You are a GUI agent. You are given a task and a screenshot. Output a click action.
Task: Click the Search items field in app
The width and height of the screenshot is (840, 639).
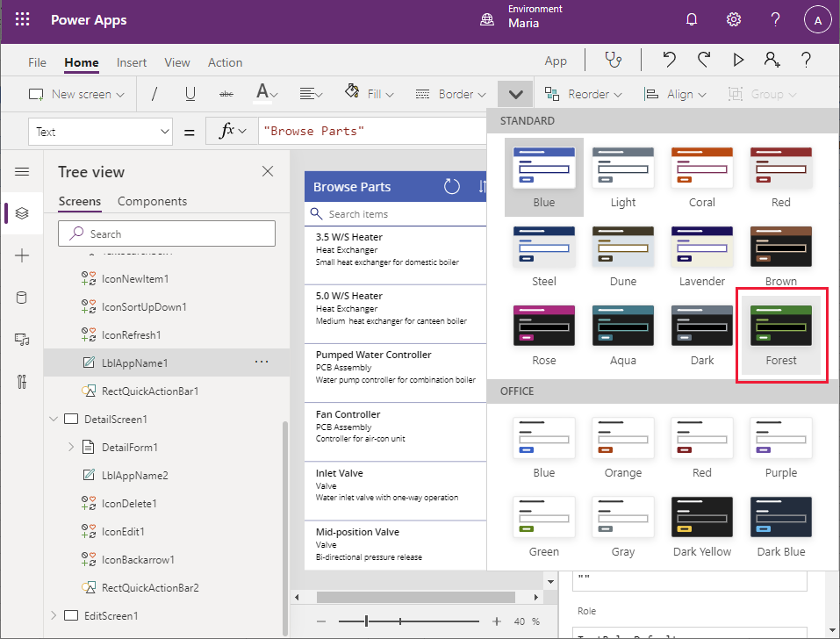[395, 213]
